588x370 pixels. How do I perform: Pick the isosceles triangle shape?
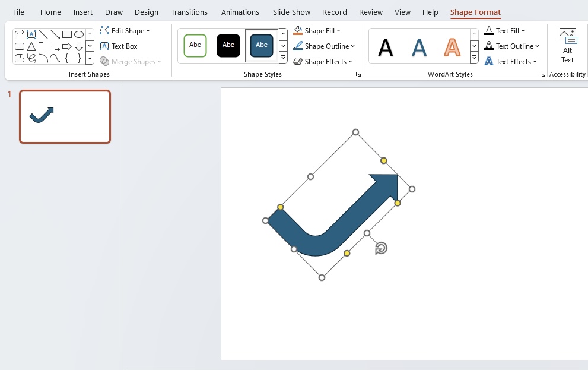click(31, 46)
